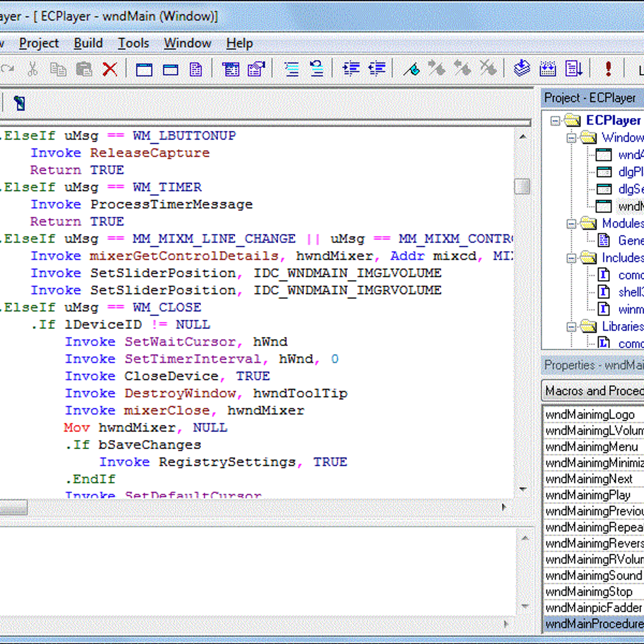
Task: Click the Redo arrow icon at the toolbar's left
Action: [x=7, y=69]
